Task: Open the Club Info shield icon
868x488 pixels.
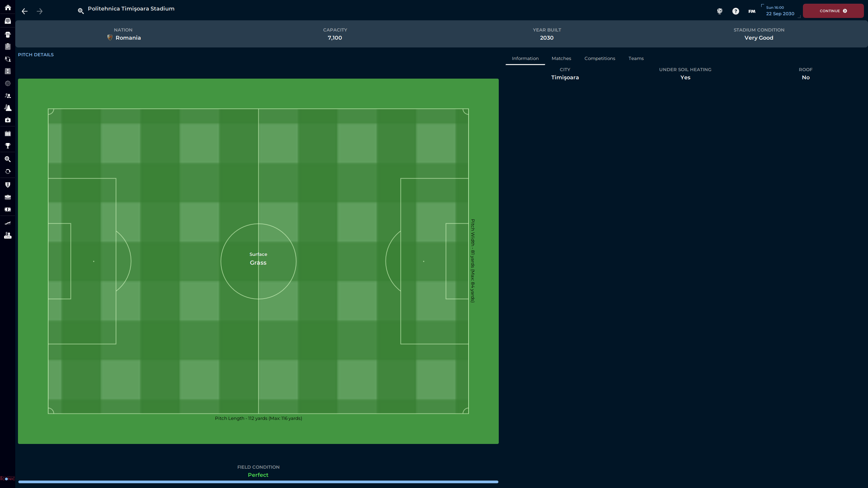Action: point(7,185)
